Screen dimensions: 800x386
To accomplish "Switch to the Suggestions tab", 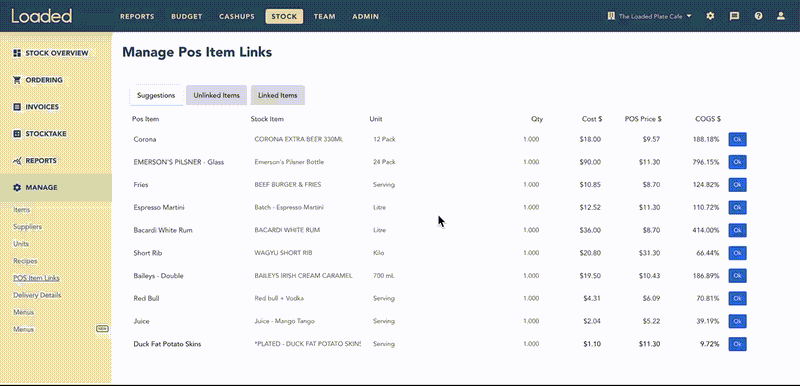I will pos(156,95).
